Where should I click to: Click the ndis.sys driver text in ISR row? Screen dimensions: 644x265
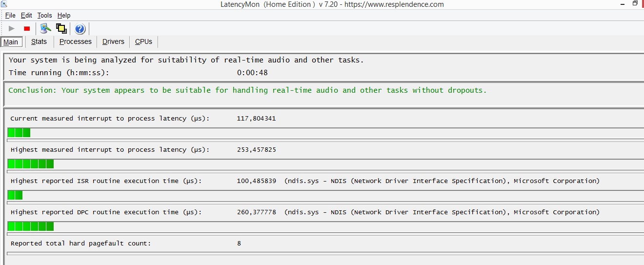[x=442, y=181]
